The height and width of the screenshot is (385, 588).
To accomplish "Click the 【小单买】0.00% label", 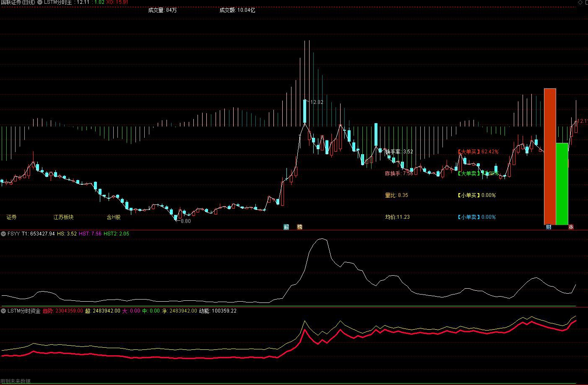I will [476, 195].
